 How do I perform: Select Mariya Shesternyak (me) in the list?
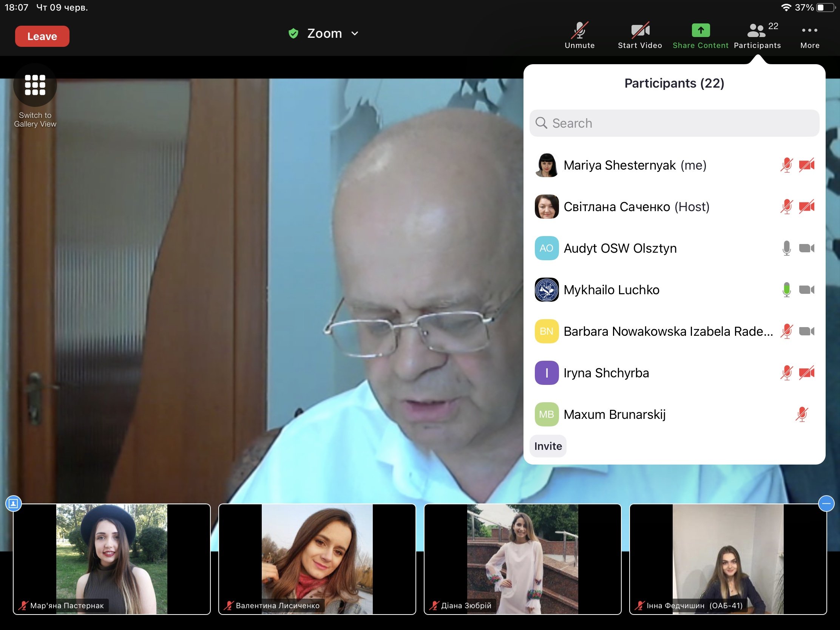tap(674, 165)
